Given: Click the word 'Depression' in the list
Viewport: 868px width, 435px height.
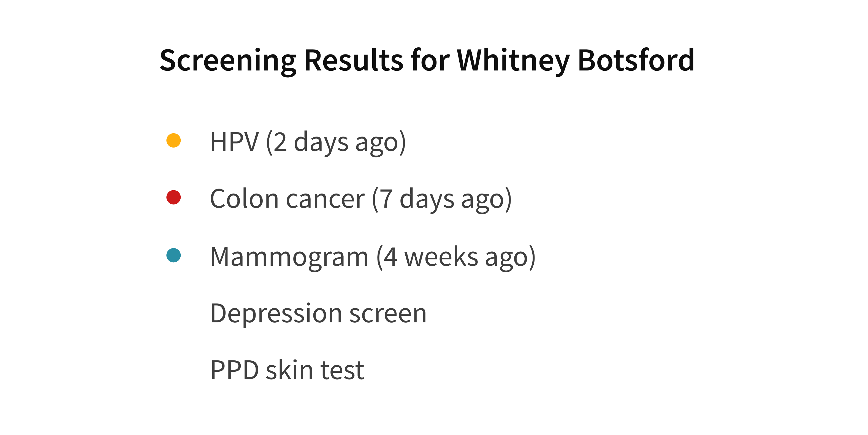Looking at the screenshot, I should [x=276, y=314].
